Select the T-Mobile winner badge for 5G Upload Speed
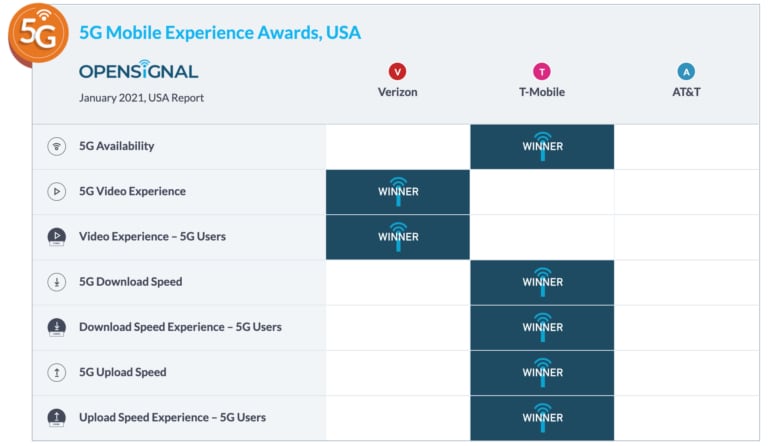 click(x=542, y=373)
